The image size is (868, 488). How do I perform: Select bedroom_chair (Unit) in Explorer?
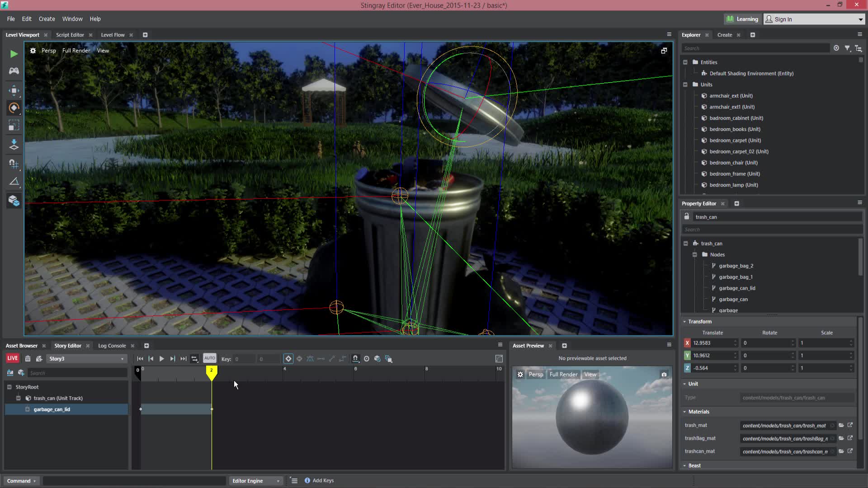(733, 163)
